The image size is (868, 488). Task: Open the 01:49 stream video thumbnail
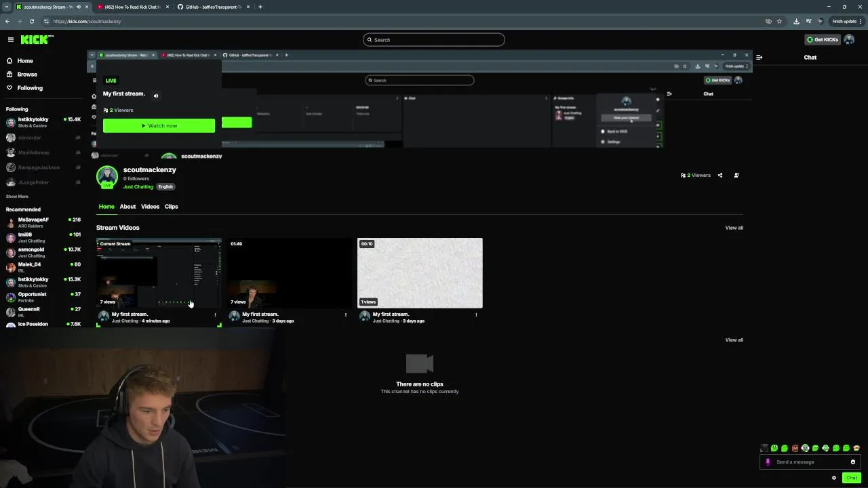click(x=290, y=272)
